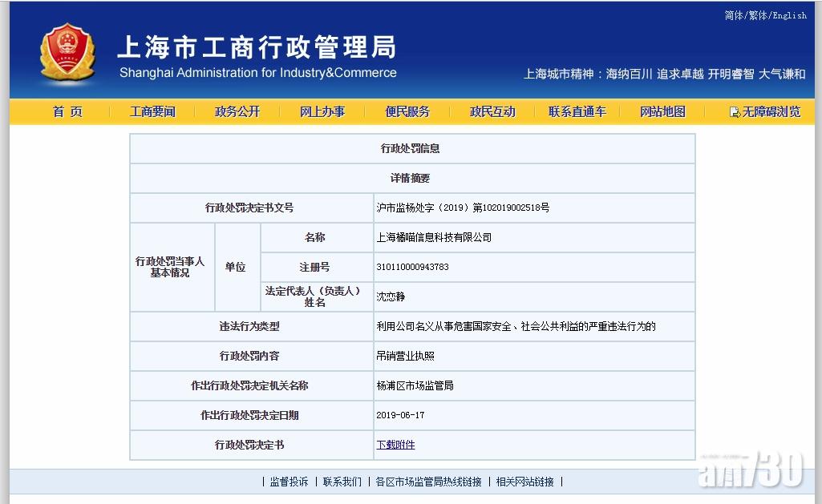Click the national emblem logo
Image resolution: width=822 pixels, height=504 pixels.
click(x=67, y=54)
